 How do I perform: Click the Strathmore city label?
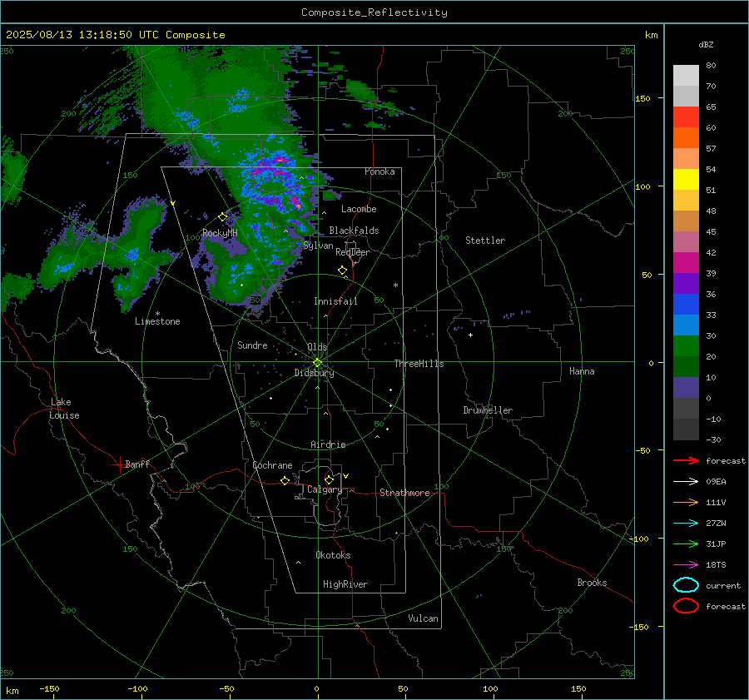[x=404, y=493]
